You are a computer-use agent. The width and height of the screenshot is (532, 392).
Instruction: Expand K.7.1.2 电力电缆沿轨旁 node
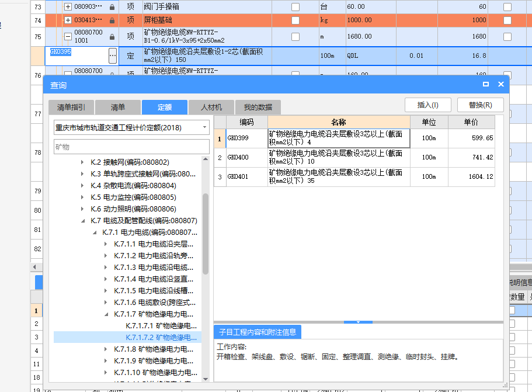pyautogui.click(x=106, y=255)
